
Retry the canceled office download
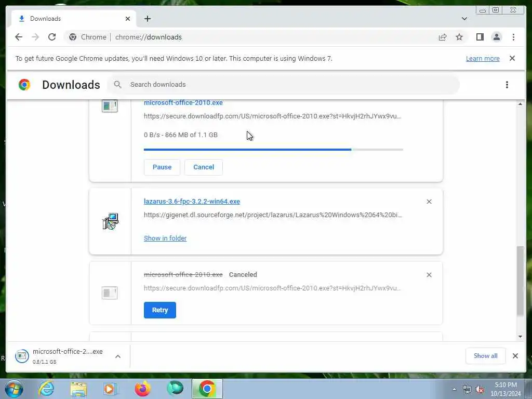click(x=160, y=310)
